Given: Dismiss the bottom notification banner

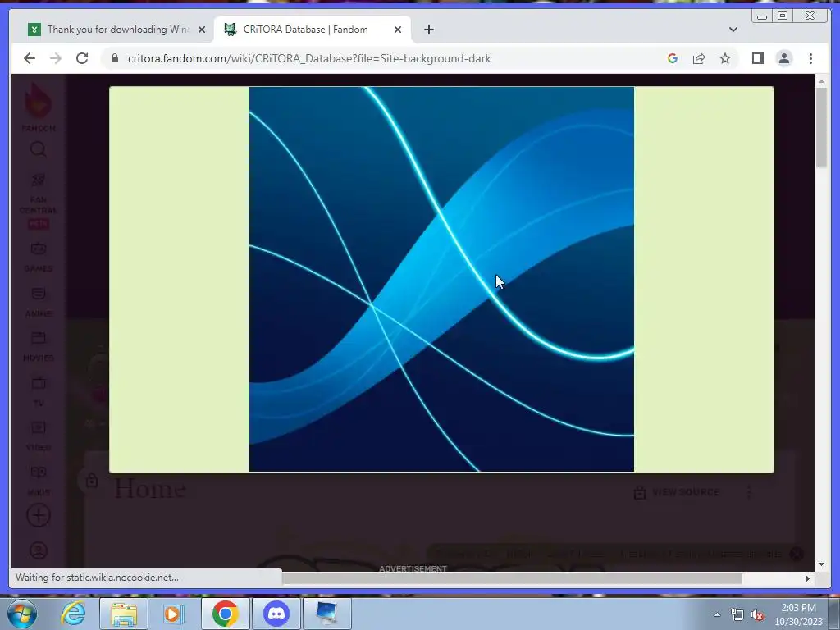Looking at the screenshot, I should click(x=797, y=554).
